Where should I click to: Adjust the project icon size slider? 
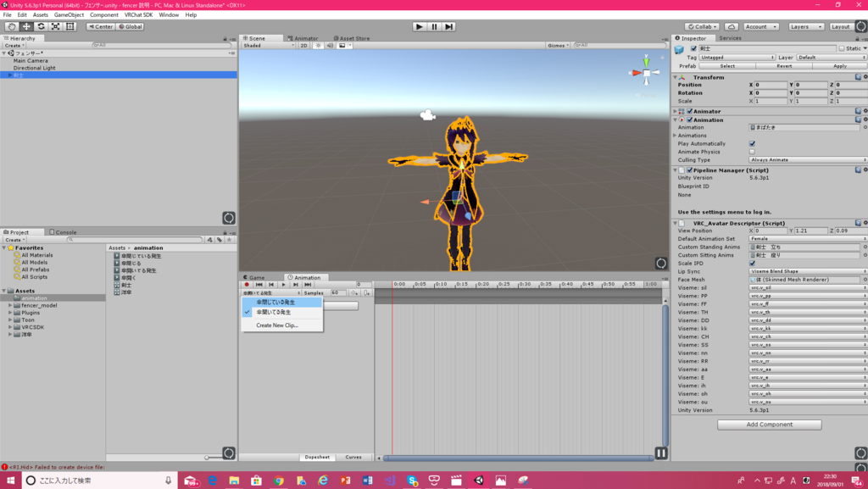(206, 458)
